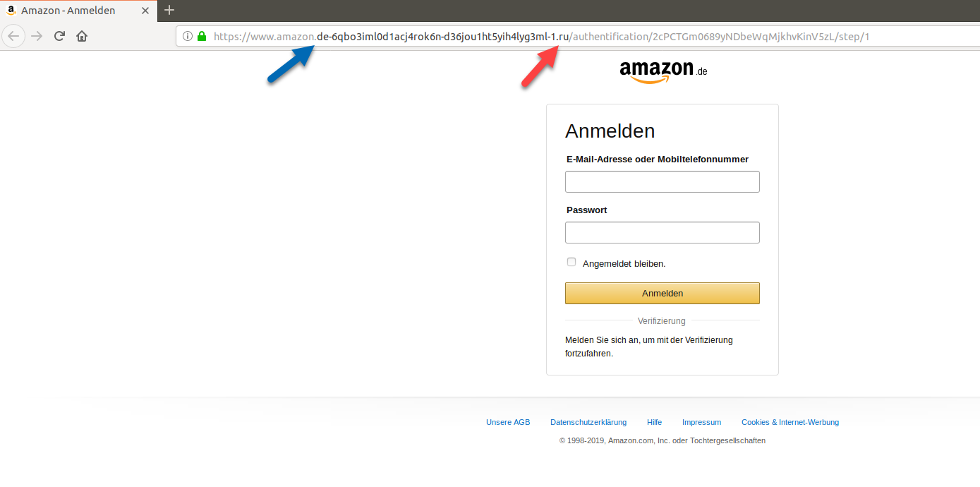Go to the browser home page icon
The image size is (980, 487).
point(82,36)
